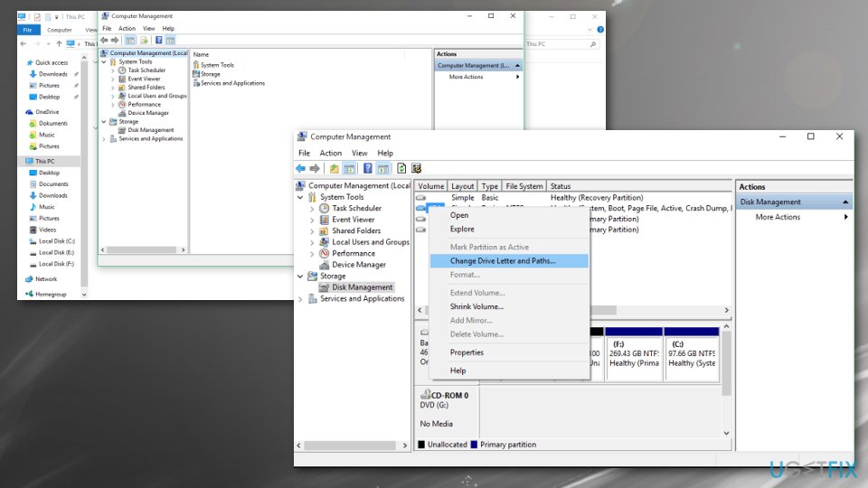Viewport: 868px width, 488px height.
Task: Click the Volume column header
Action: click(430, 186)
